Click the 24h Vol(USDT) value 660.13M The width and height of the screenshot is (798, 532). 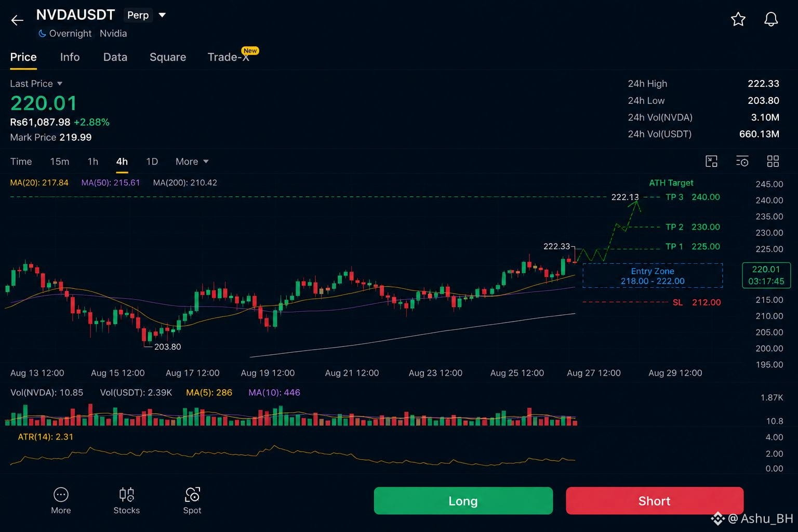click(759, 134)
